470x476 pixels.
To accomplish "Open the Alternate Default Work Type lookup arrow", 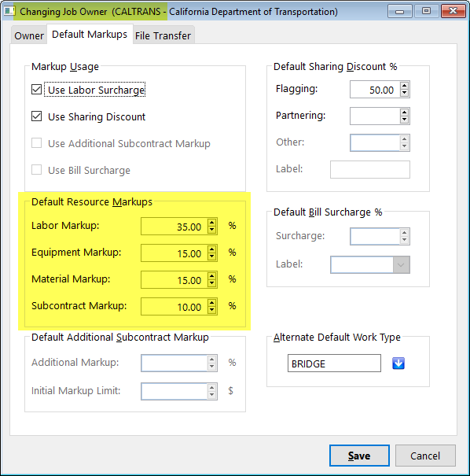I will (x=398, y=363).
